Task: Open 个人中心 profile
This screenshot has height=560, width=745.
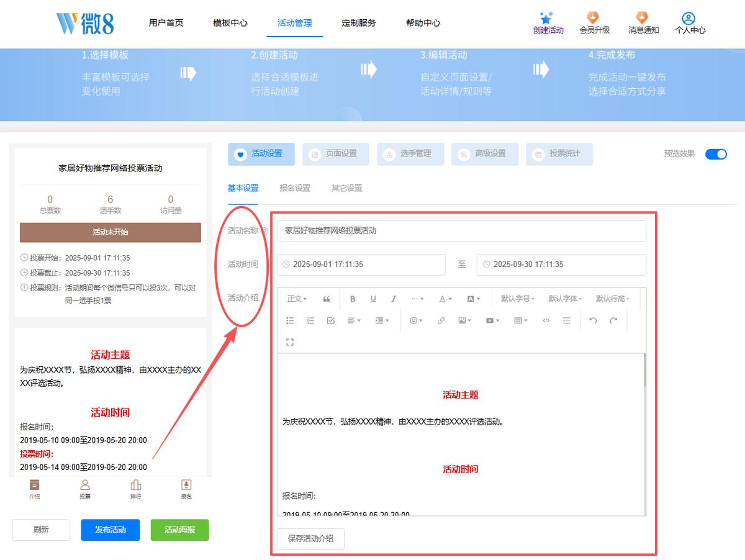Action: [690, 24]
